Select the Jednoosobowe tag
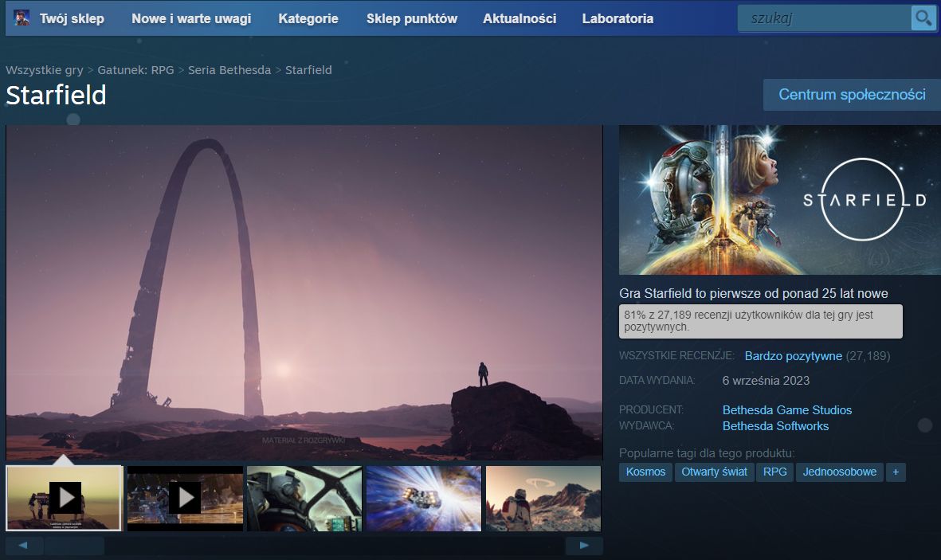The image size is (941, 560). pos(840,472)
